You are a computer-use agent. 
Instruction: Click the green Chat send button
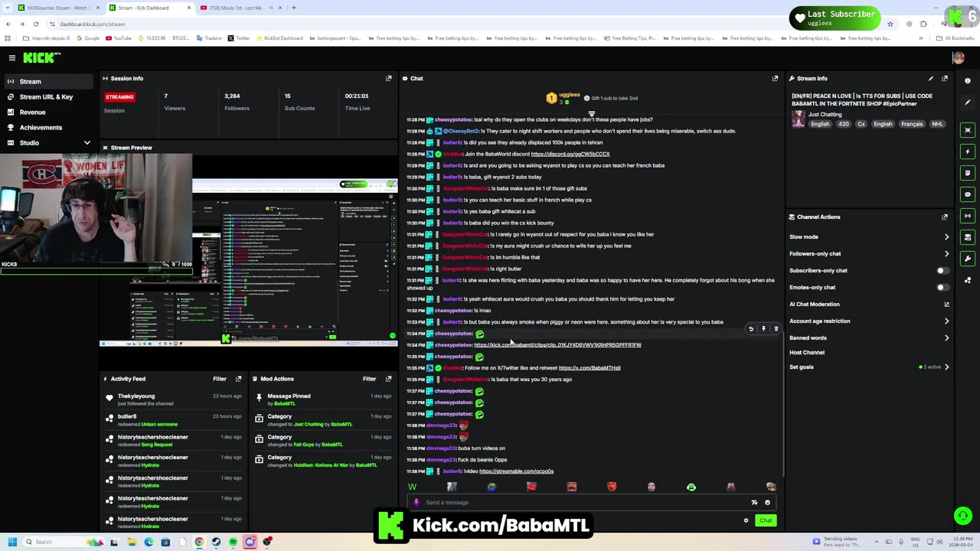(766, 520)
